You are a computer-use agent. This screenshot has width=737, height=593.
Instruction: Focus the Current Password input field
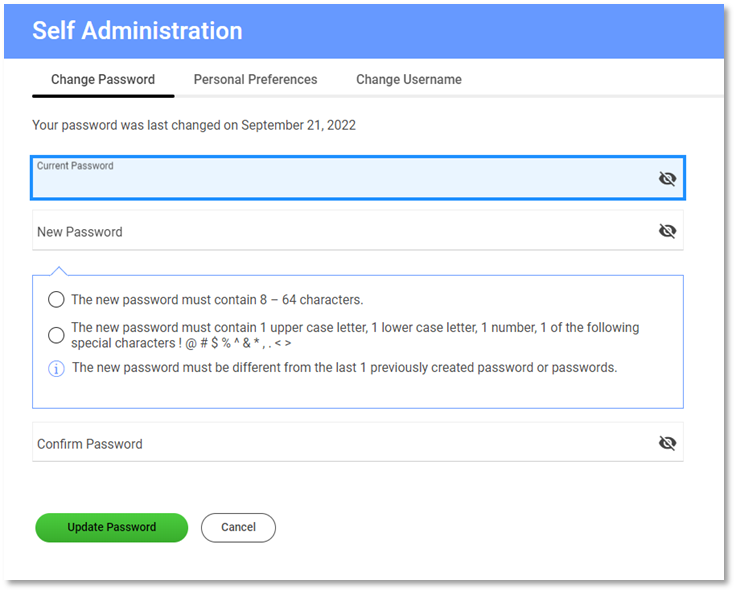pyautogui.click(x=340, y=182)
